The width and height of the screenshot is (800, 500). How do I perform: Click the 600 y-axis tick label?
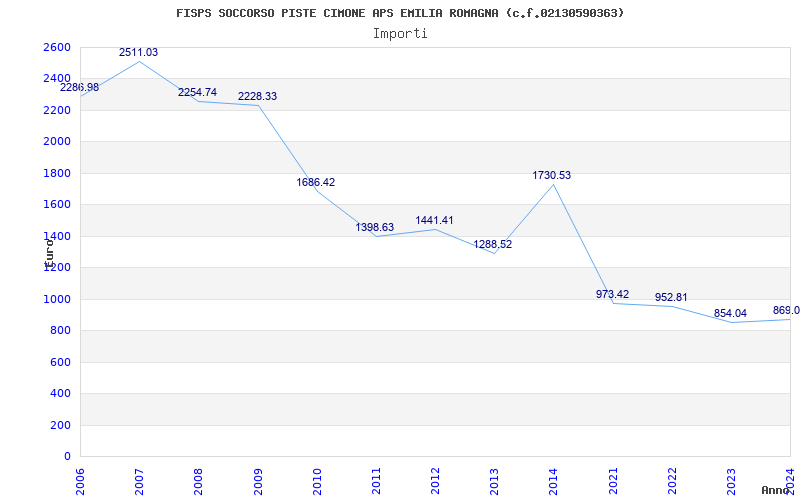60,362
